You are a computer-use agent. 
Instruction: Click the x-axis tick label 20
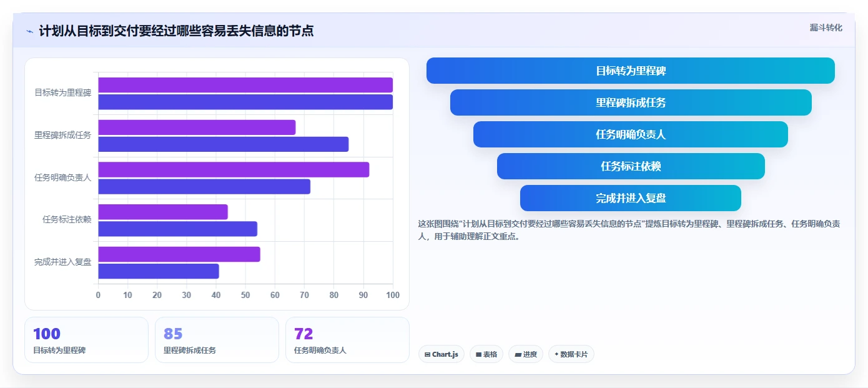157,295
